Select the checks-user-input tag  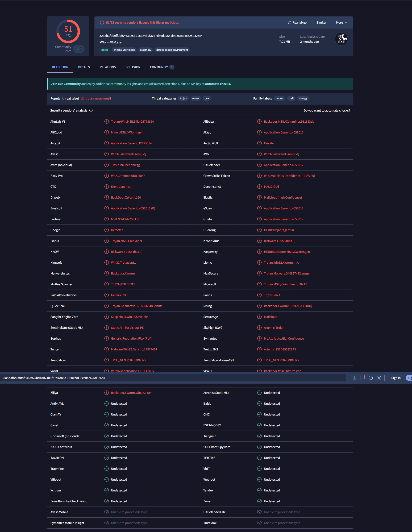124,50
